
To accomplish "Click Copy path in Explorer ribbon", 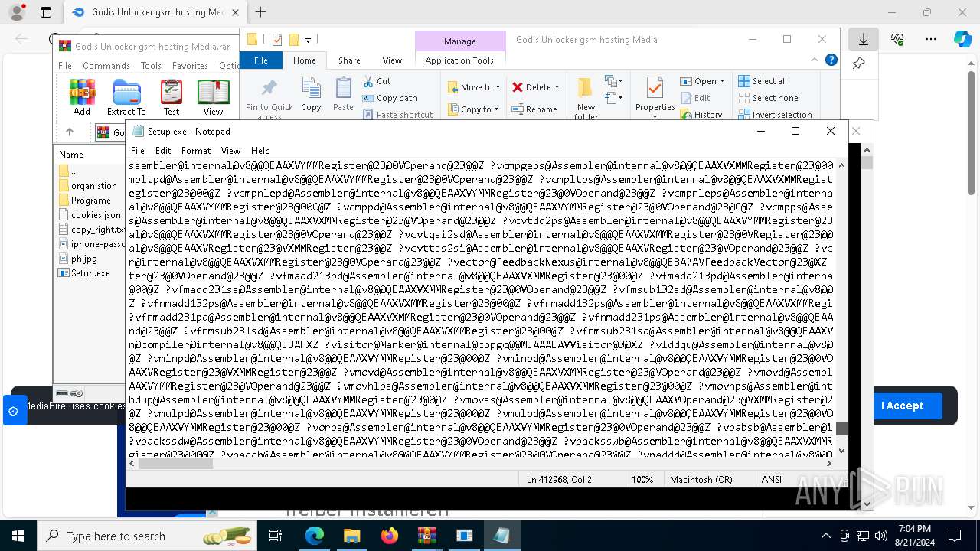I will (x=390, y=98).
